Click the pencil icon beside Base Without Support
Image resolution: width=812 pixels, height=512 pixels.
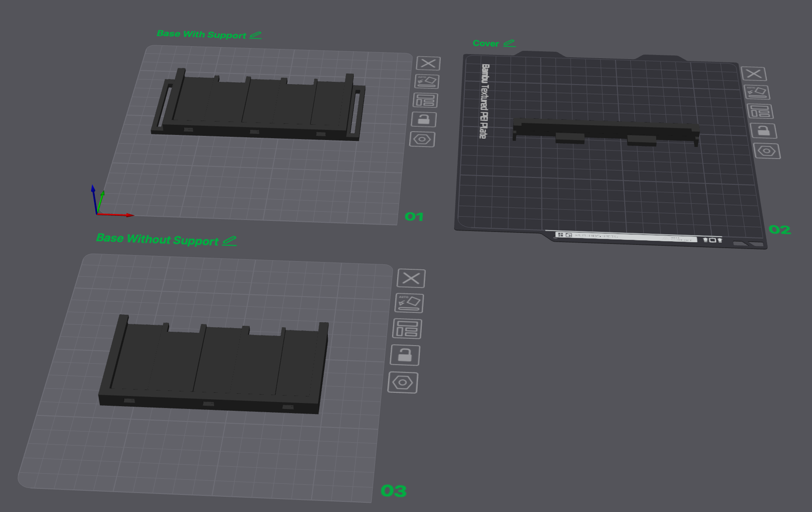pyautogui.click(x=229, y=241)
